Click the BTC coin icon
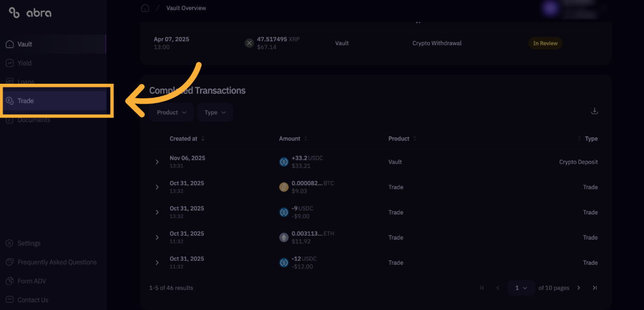644x310 pixels. pyautogui.click(x=284, y=187)
